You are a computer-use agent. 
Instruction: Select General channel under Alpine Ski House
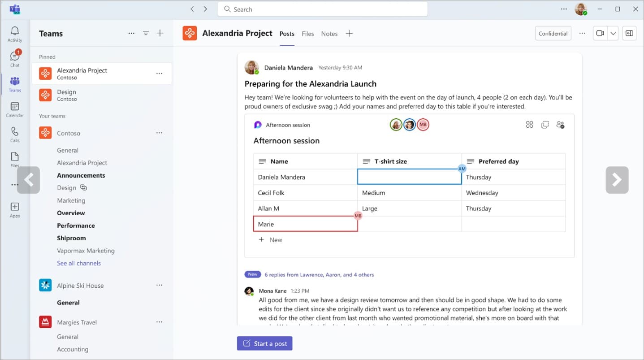tap(68, 303)
